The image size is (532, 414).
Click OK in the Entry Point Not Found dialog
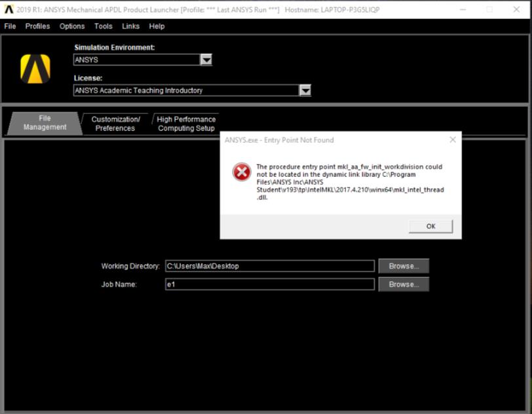click(x=430, y=227)
